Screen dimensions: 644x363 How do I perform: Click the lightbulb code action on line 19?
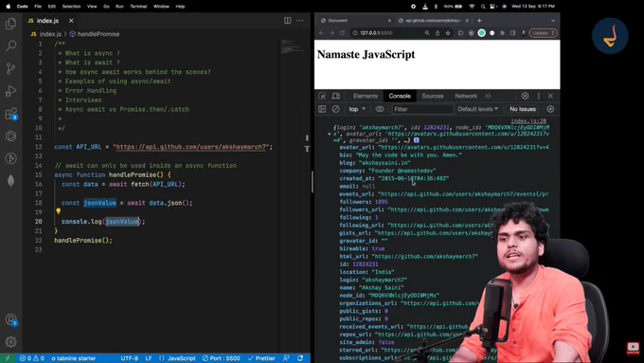pos(59,211)
